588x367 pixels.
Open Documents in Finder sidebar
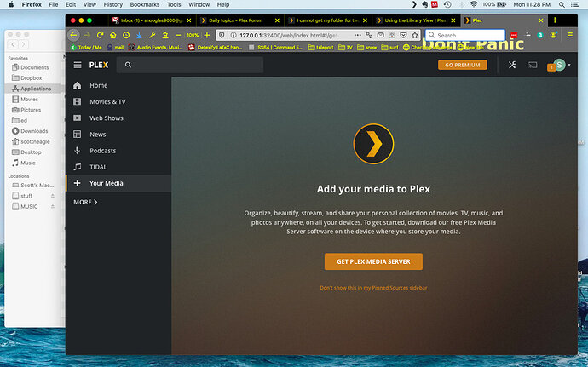(x=34, y=67)
